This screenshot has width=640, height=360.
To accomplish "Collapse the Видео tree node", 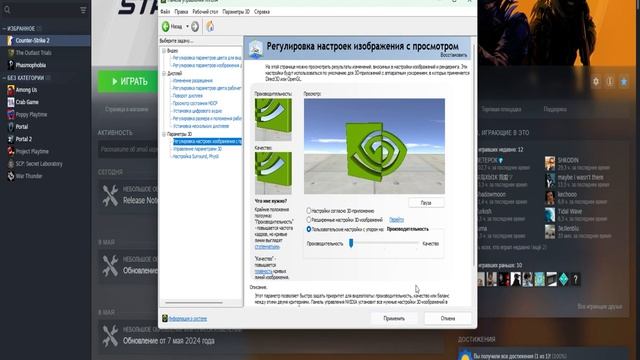I will (164, 51).
